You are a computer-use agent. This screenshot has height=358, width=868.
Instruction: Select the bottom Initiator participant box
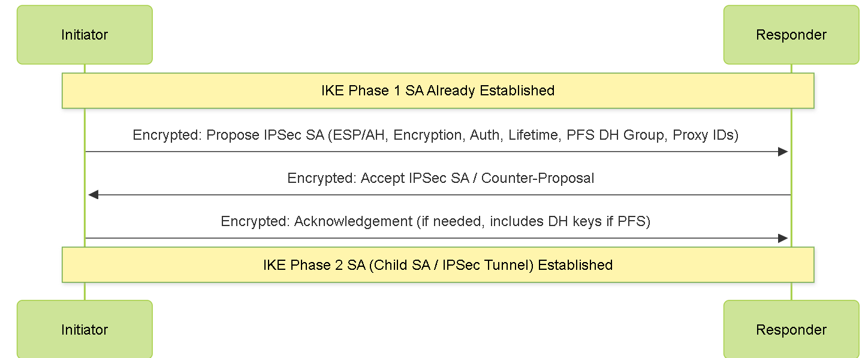tap(85, 329)
